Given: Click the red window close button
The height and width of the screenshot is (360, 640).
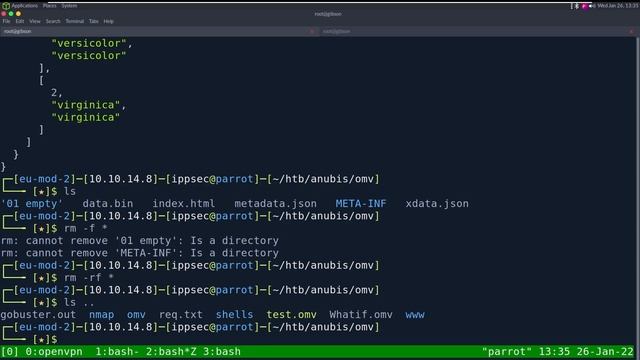Looking at the screenshot, I should pos(4,14).
